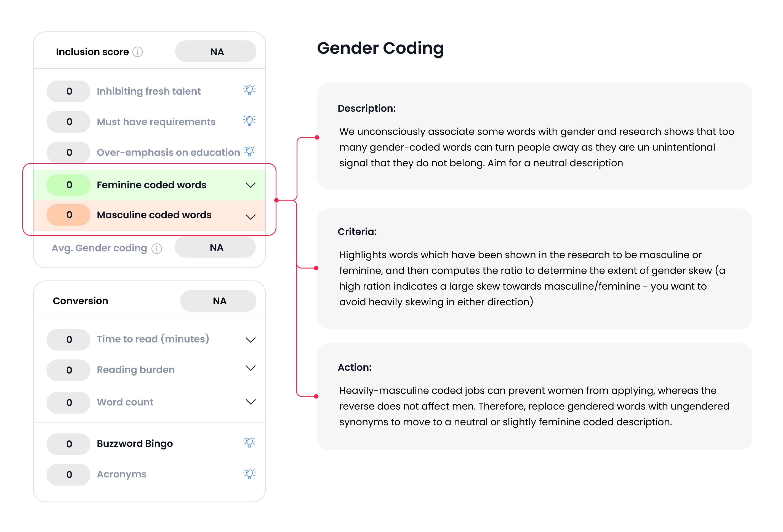Click the Acronyms lightbulb icon
The image size is (783, 532).
[x=249, y=474]
